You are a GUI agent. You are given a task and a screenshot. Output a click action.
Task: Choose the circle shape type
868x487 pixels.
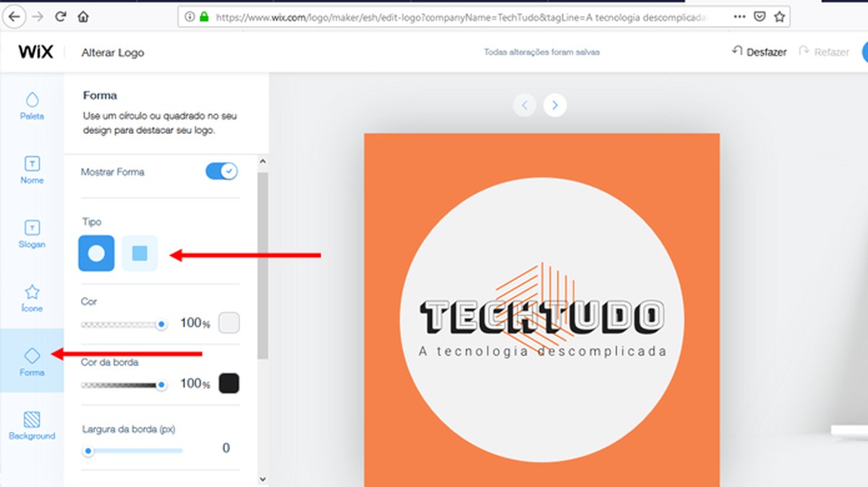(x=96, y=253)
